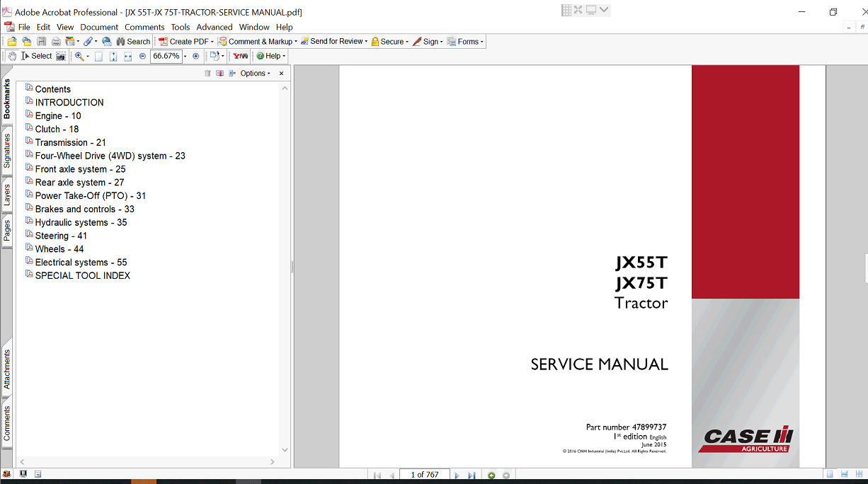Image resolution: width=868 pixels, height=484 pixels.
Task: Open the Hydraulic systems - 35 bookmark
Action: point(81,222)
